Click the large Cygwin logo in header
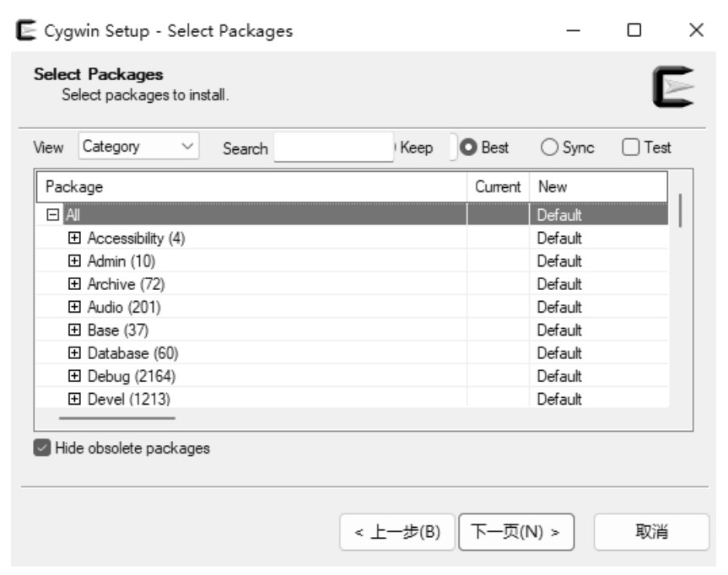The image size is (728, 575). [674, 87]
